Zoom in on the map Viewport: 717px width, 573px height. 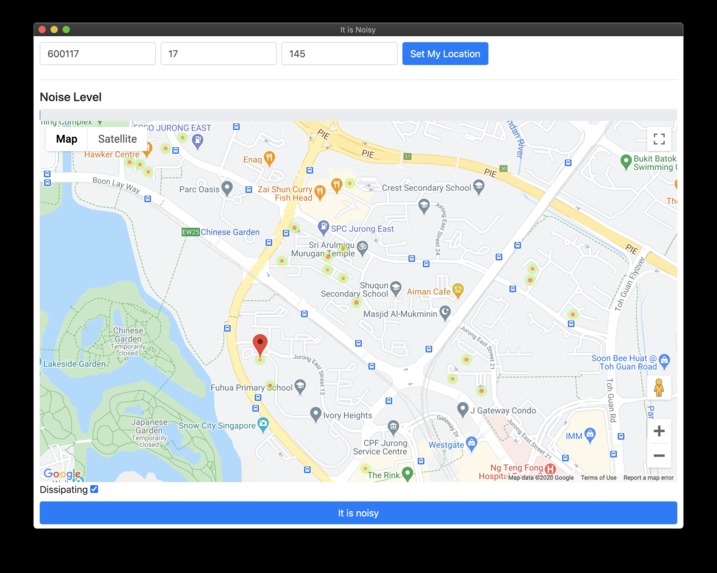pyautogui.click(x=659, y=431)
